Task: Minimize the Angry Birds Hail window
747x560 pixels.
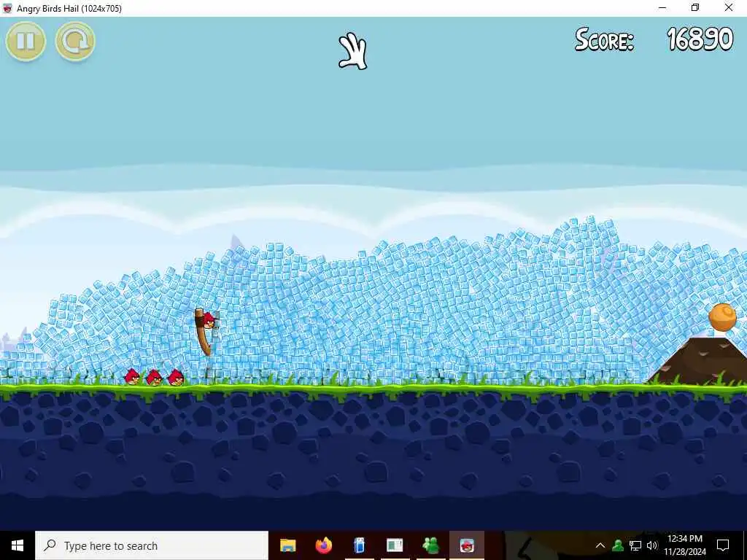Action: coord(662,8)
